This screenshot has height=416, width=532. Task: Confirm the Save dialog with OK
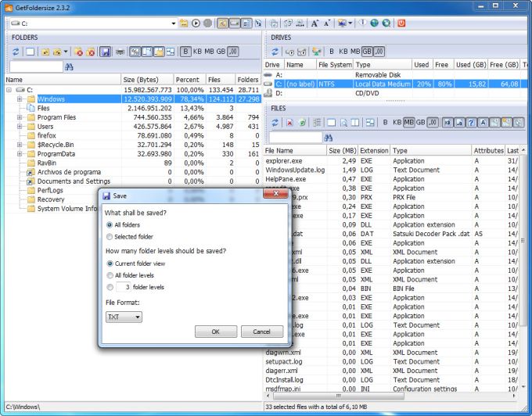pos(216,332)
